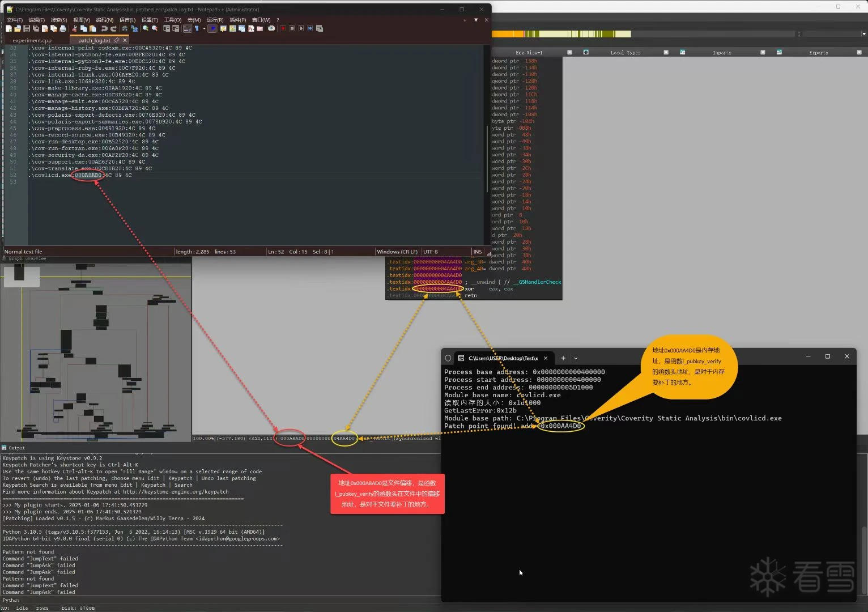Switch to the experiment.cpp tab

[x=32, y=40]
